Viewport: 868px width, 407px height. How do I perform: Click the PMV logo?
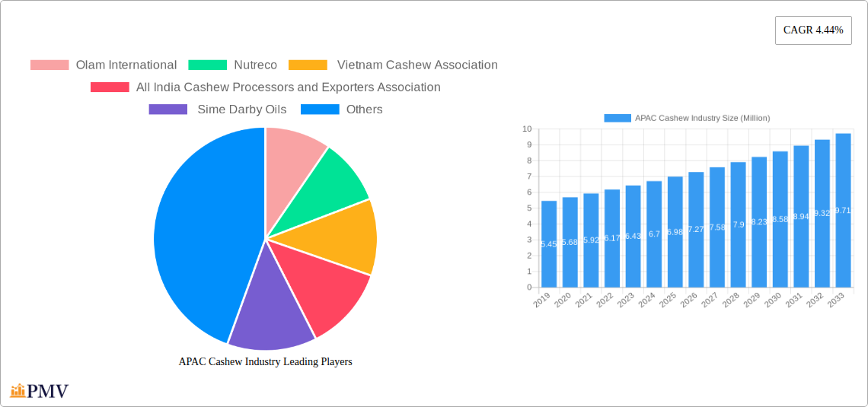(x=40, y=391)
